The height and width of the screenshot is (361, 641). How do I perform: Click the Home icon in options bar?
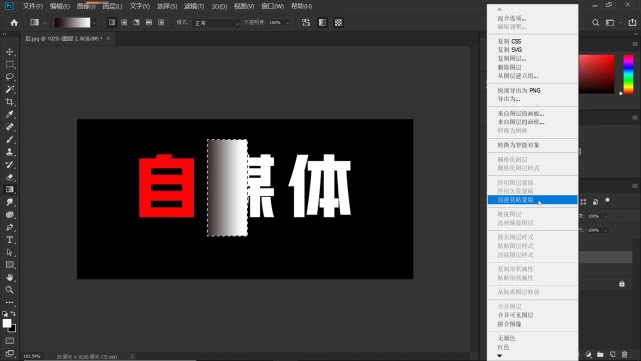pyautogui.click(x=14, y=23)
